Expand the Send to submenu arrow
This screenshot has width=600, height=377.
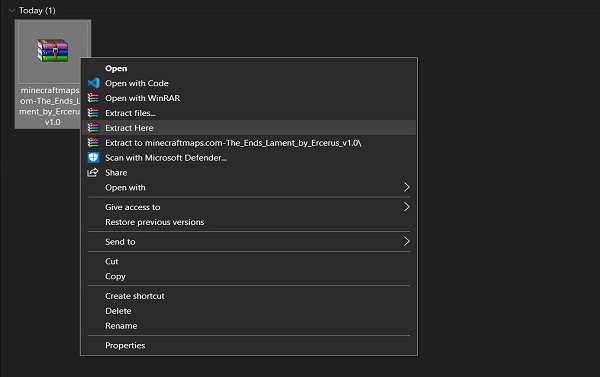pyautogui.click(x=406, y=242)
